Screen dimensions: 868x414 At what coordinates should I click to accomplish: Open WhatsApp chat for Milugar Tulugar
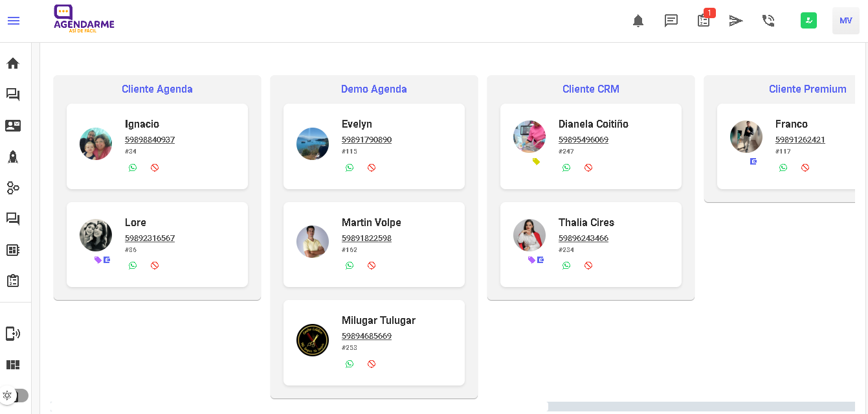tap(350, 364)
